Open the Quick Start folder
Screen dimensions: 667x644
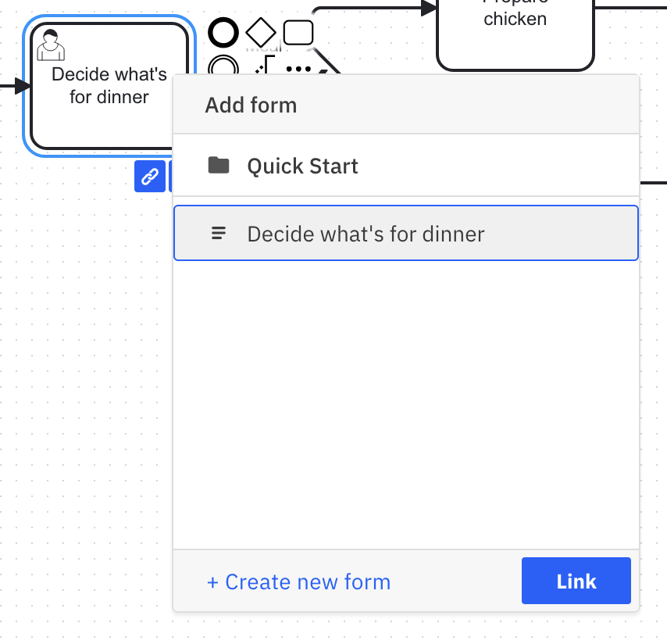pos(303,166)
